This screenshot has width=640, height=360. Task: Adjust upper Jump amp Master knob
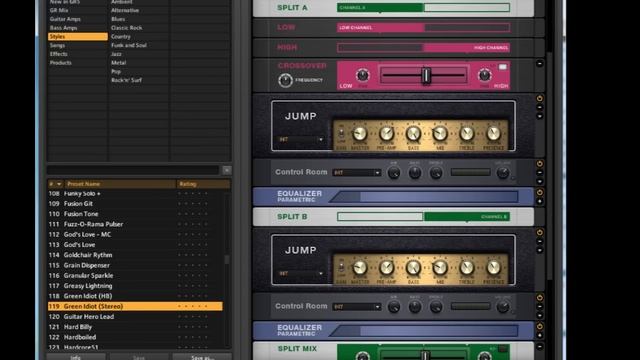(x=360, y=133)
